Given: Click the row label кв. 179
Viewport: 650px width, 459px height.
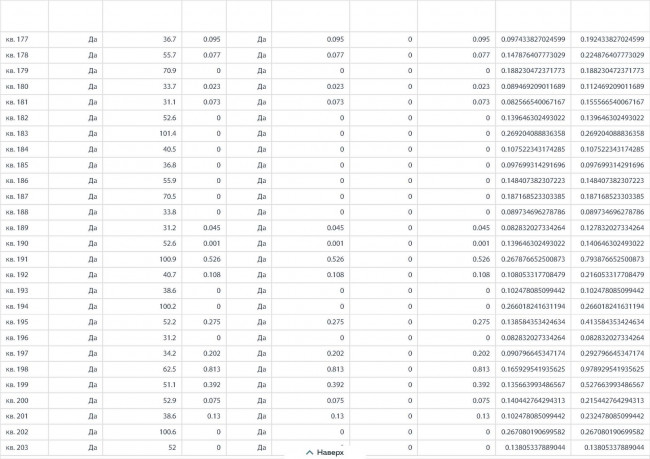Looking at the screenshot, I should point(17,71).
